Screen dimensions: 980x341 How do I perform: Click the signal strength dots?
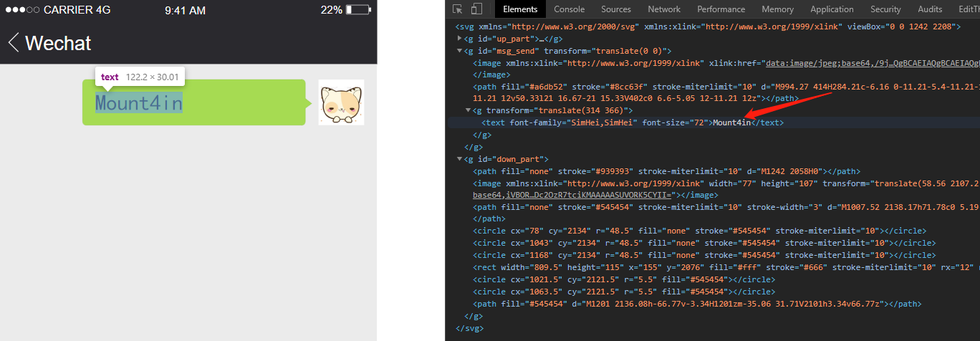point(21,10)
